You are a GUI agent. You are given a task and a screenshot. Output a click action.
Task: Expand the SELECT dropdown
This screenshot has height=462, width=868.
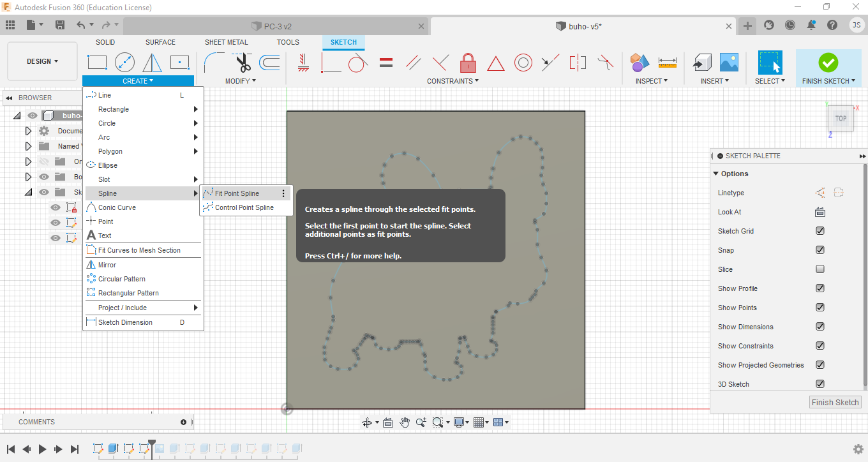[x=770, y=81]
